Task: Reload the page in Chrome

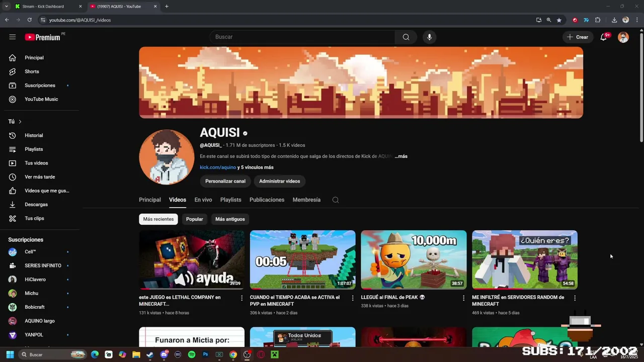Action: point(29,20)
